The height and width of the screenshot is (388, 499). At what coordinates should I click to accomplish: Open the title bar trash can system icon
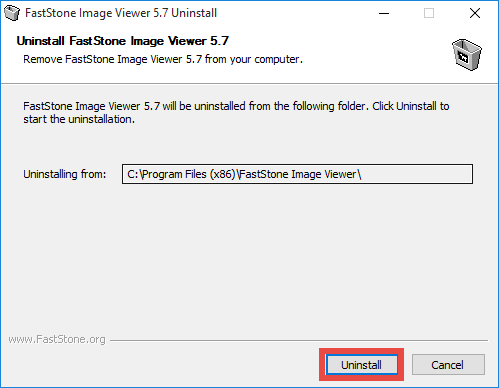[12, 13]
